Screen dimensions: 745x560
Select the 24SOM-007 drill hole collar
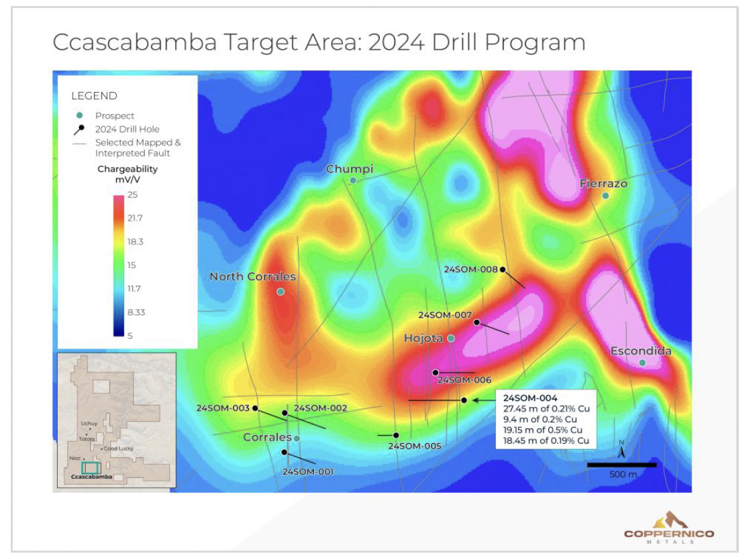tap(477, 322)
